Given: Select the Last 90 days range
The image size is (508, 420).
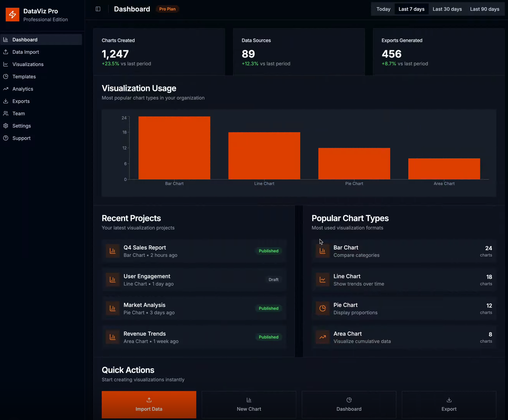Looking at the screenshot, I should (484, 9).
